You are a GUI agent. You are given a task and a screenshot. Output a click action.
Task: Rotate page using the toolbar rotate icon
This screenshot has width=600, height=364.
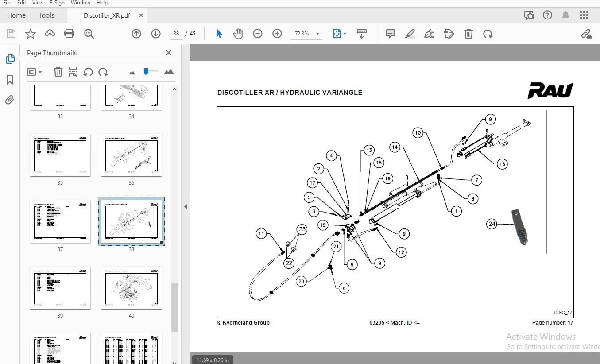tap(488, 34)
